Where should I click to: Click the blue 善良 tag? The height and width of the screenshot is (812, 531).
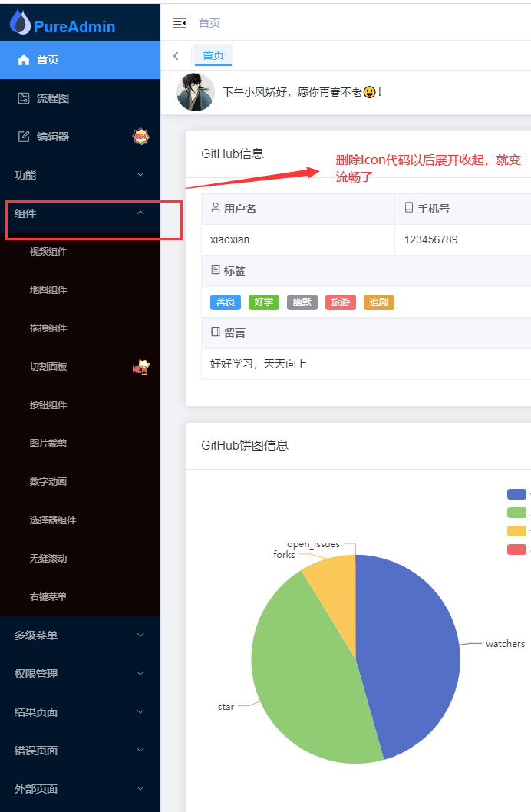(226, 302)
